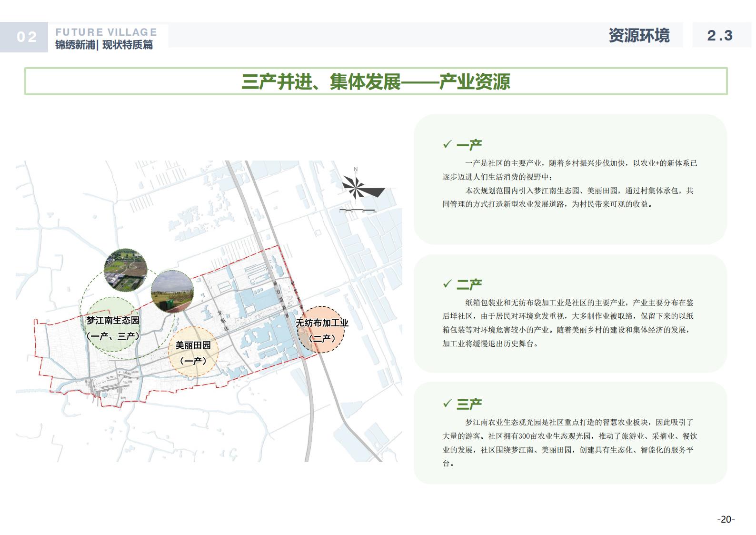Click the aerial farm photo thumbnail circle
The height and width of the screenshot is (535, 756).
(125, 270)
